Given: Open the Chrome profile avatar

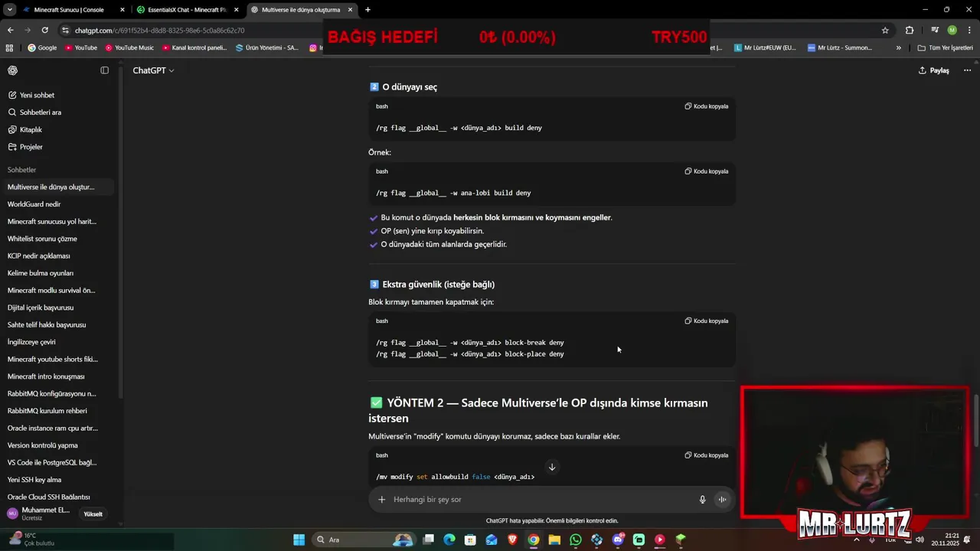Looking at the screenshot, I should coord(952,31).
